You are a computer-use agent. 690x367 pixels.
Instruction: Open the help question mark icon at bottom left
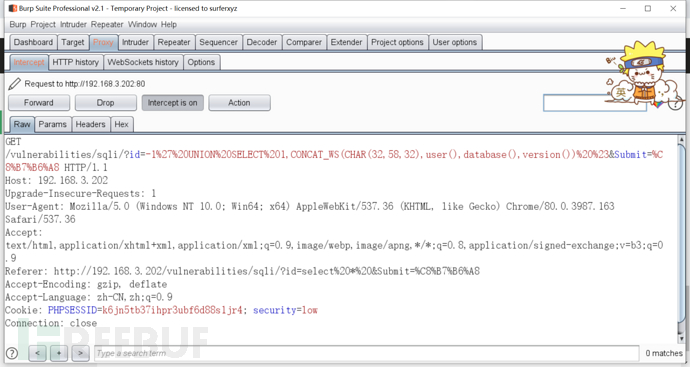[x=12, y=353]
